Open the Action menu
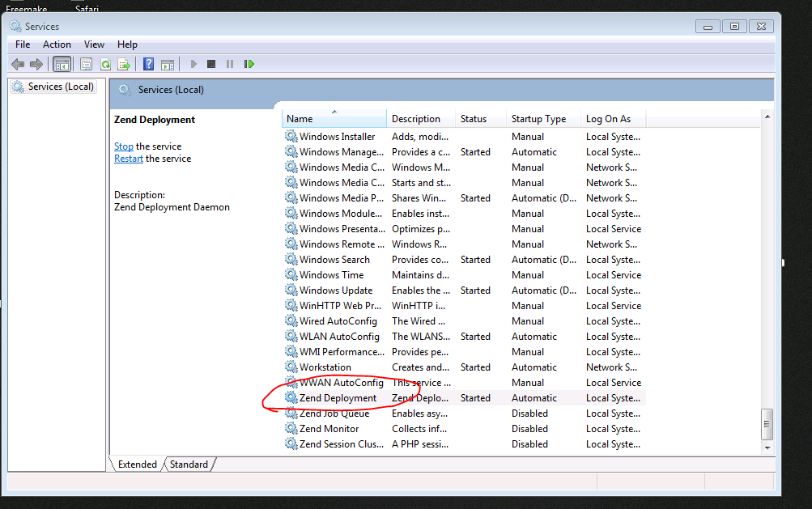Image resolution: width=812 pixels, height=509 pixels. click(x=56, y=45)
